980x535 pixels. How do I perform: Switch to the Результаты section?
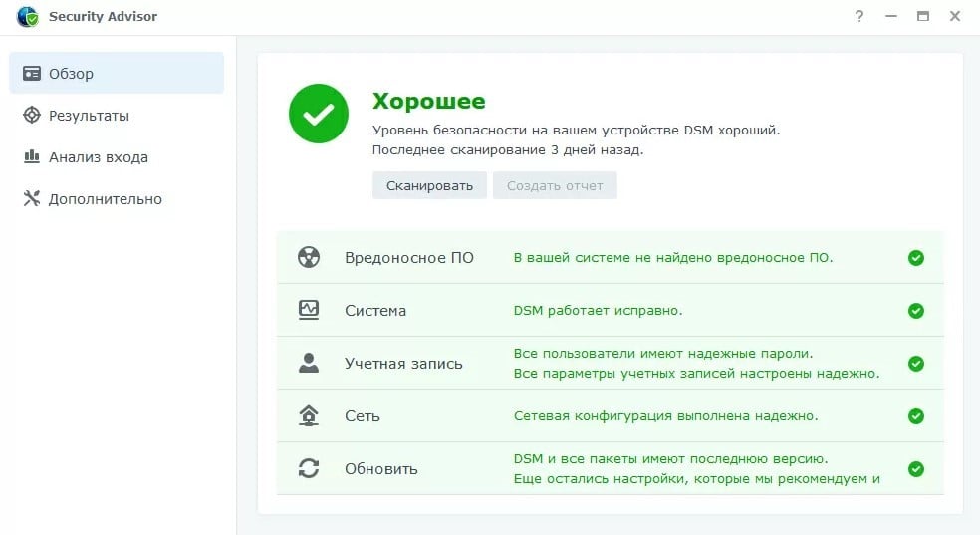click(x=89, y=116)
